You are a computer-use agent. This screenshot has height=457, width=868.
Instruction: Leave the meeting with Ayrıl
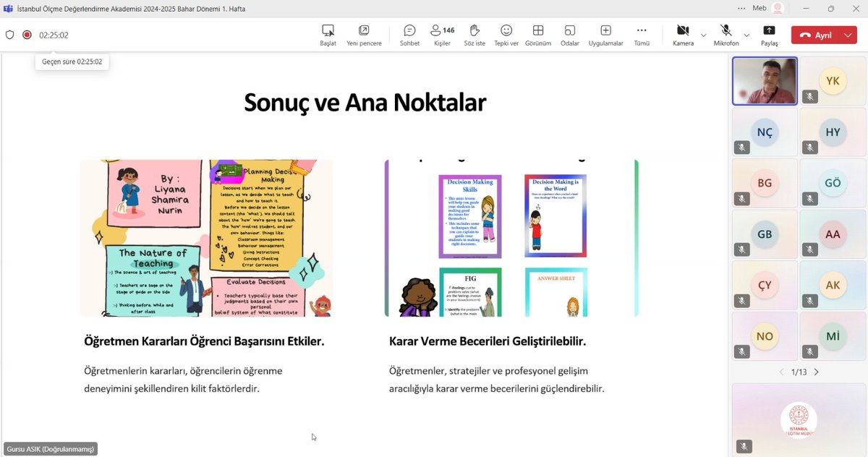pyautogui.click(x=816, y=35)
